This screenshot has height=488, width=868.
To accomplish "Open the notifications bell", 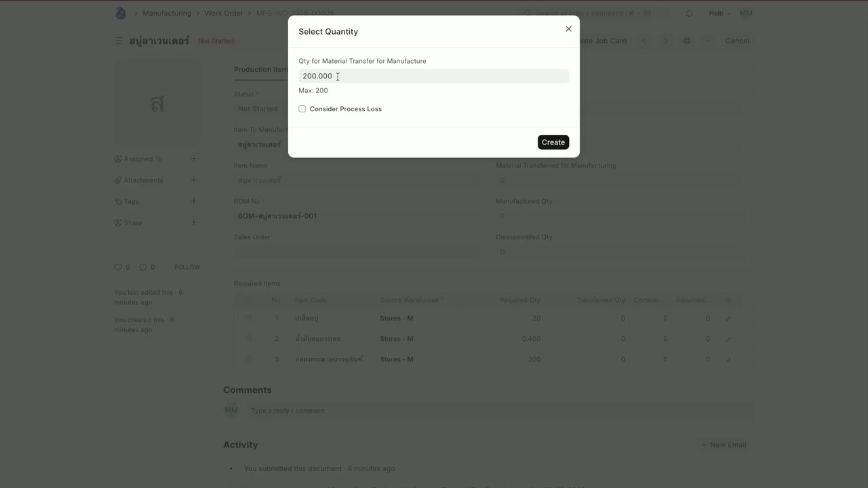I will (689, 13).
